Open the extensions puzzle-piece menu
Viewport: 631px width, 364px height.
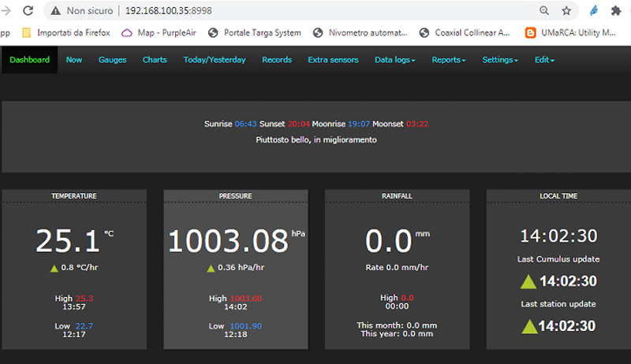[x=616, y=10]
